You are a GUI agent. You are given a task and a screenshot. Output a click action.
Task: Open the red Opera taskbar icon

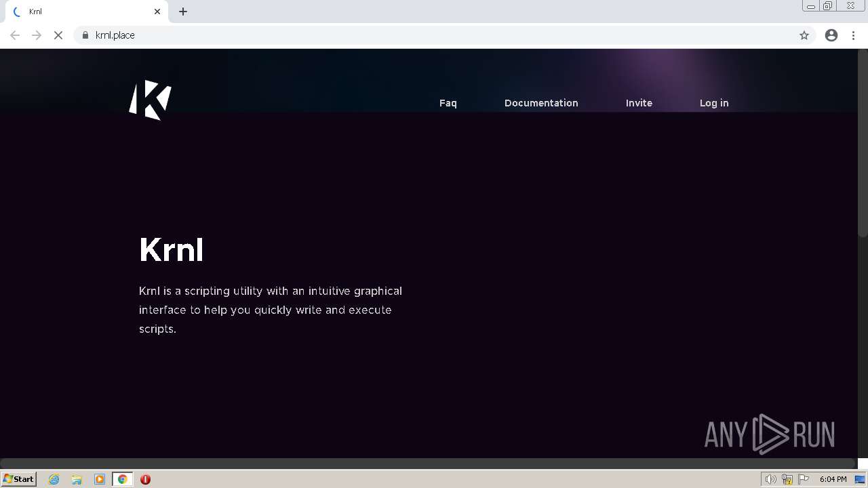click(x=145, y=479)
